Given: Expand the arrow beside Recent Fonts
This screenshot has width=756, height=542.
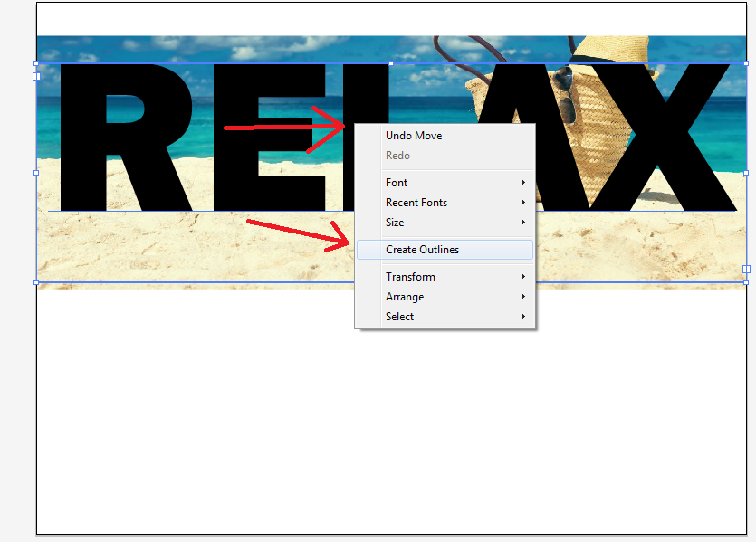Looking at the screenshot, I should [x=522, y=203].
